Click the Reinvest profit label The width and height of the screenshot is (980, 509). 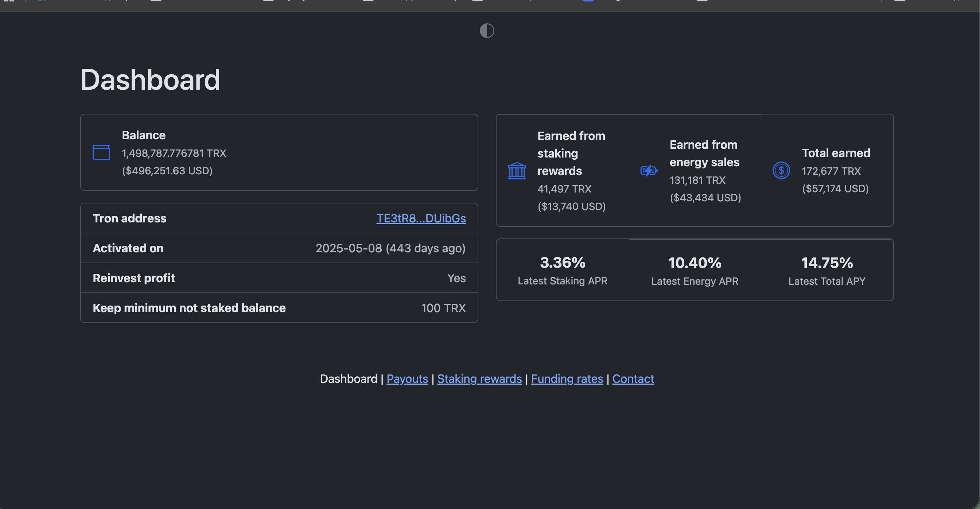coord(134,279)
